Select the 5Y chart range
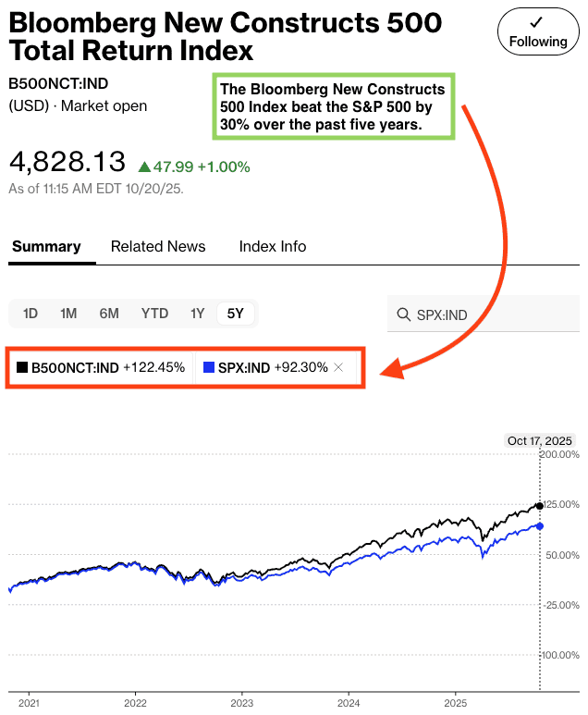 click(235, 314)
